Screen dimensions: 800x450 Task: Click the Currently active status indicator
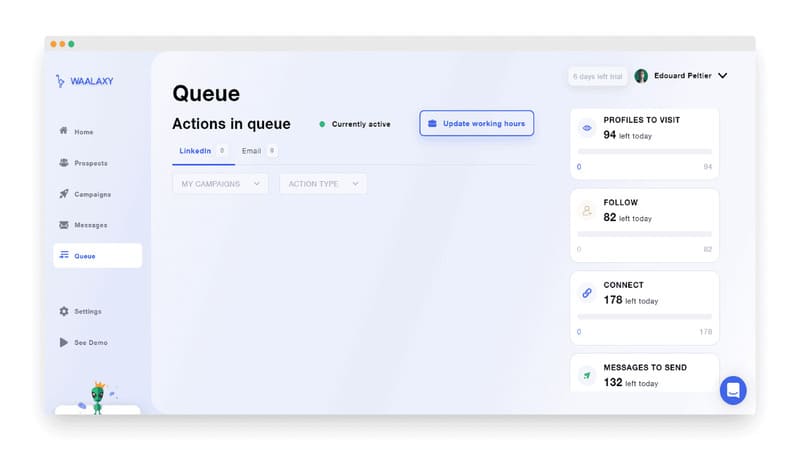[x=355, y=124]
